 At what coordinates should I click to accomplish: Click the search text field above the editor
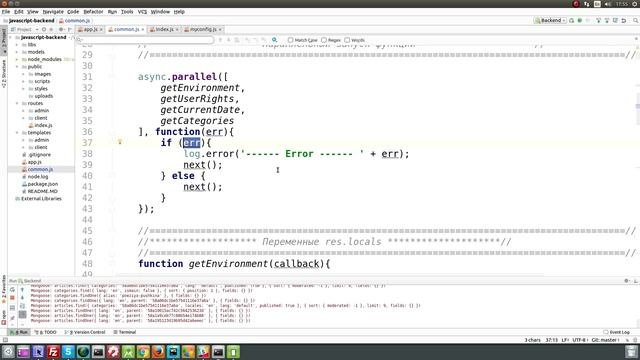click(145, 40)
